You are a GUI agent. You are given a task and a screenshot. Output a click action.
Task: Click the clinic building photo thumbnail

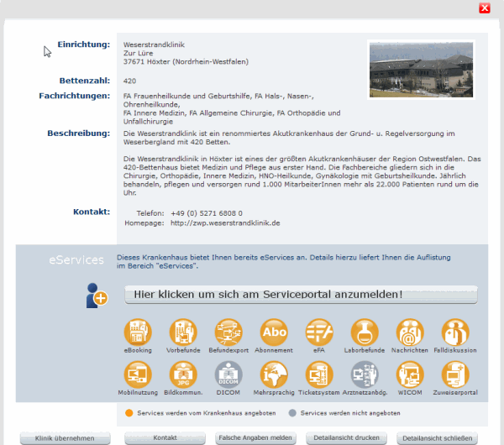tap(421, 70)
